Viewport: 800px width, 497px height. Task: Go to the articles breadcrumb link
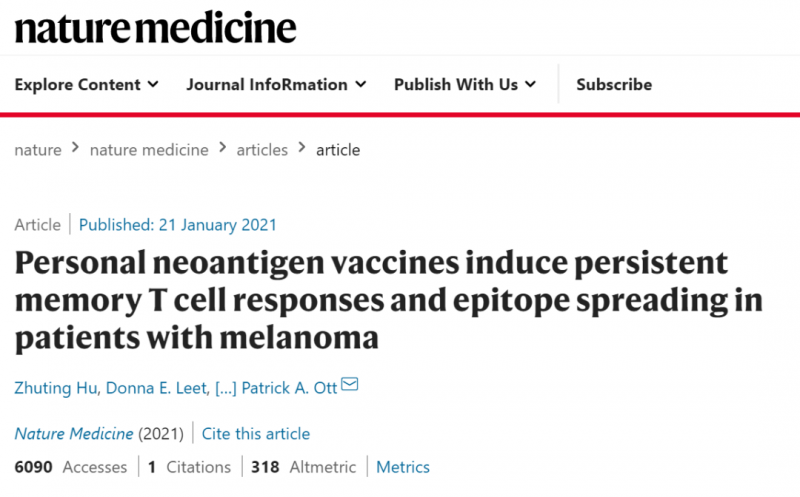(x=262, y=150)
